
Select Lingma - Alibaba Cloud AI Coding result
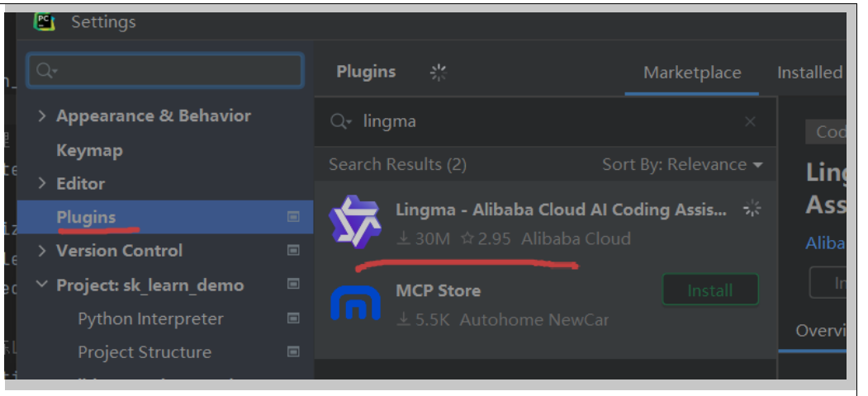(x=561, y=210)
